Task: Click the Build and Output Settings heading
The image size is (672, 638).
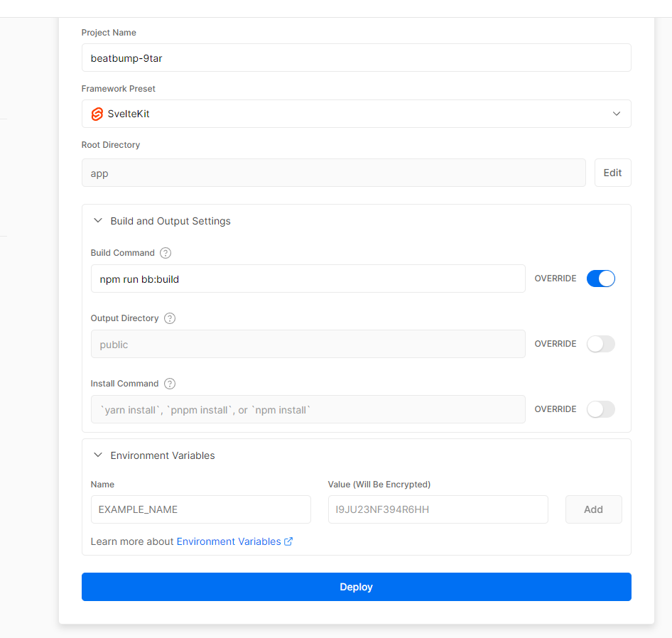Action: (x=170, y=221)
